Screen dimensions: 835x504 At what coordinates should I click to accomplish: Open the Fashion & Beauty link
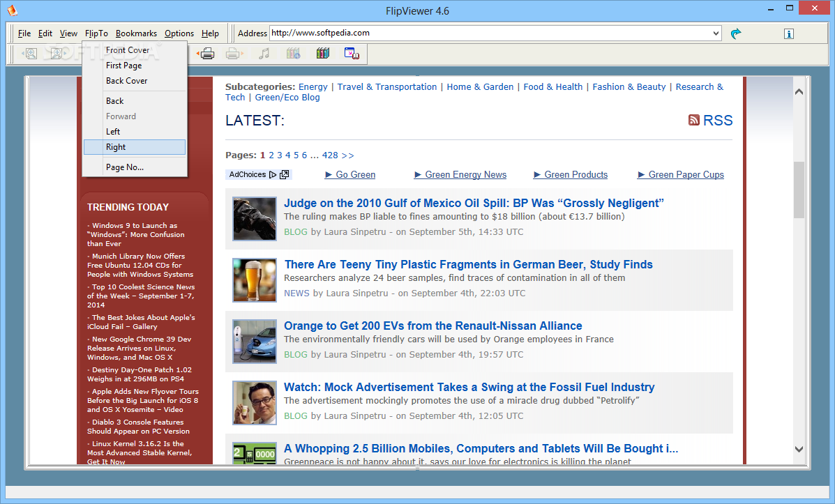point(629,86)
